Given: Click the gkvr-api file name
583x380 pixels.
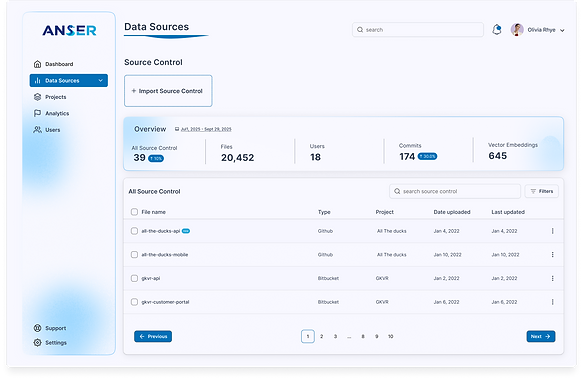Looking at the screenshot, I should [151, 278].
